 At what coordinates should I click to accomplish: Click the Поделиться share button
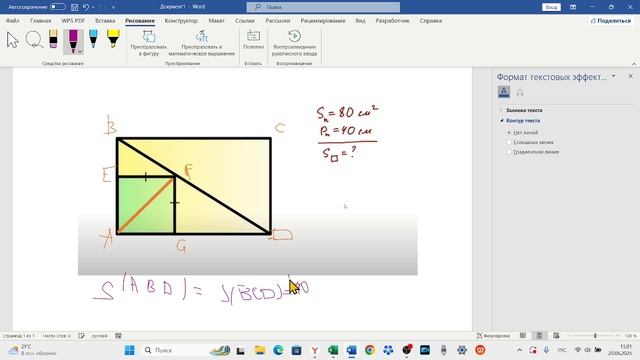point(611,20)
